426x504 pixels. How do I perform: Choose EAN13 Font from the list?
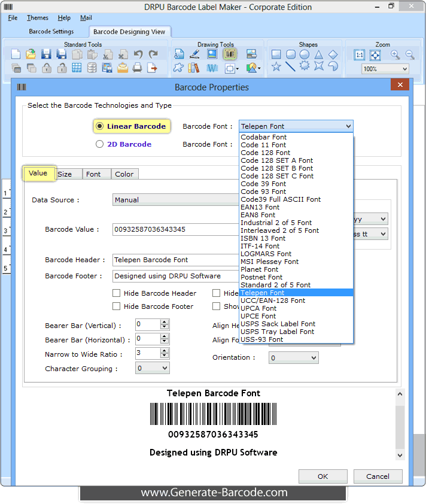click(297, 207)
